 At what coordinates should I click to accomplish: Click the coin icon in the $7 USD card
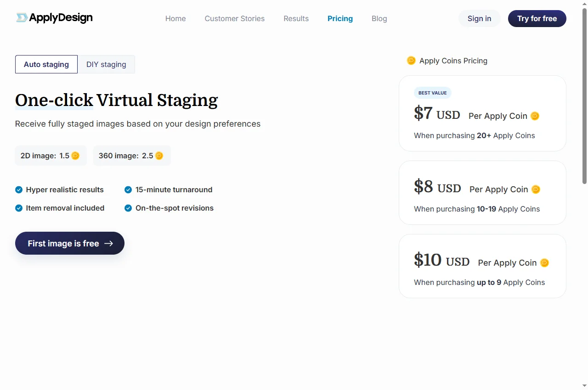pos(535,116)
